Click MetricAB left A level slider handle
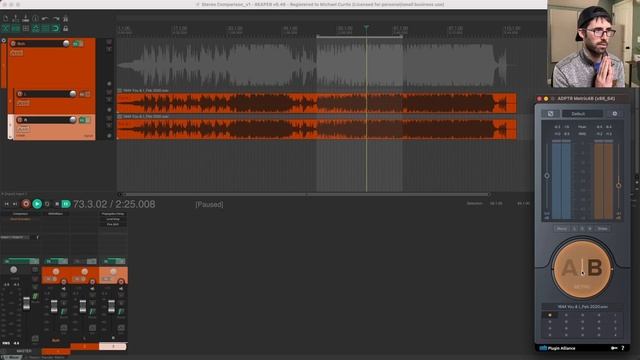This screenshot has height=360, width=640. (547, 176)
